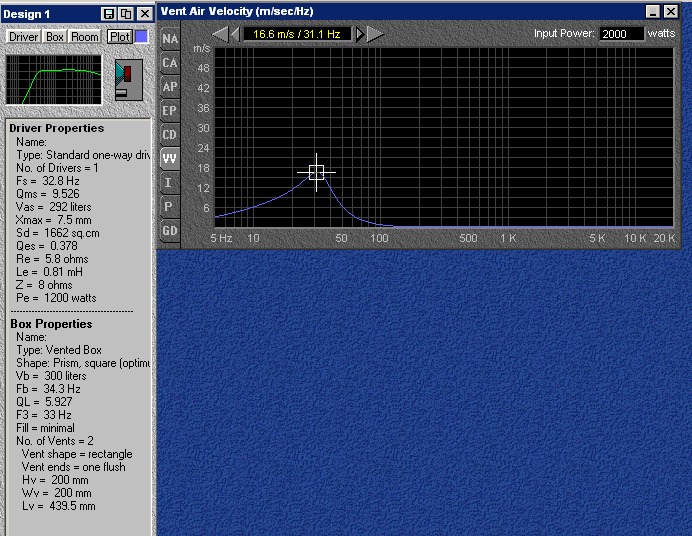This screenshot has width=692, height=536.
Task: Move cursor right fast with large arrow
Action: point(375,34)
